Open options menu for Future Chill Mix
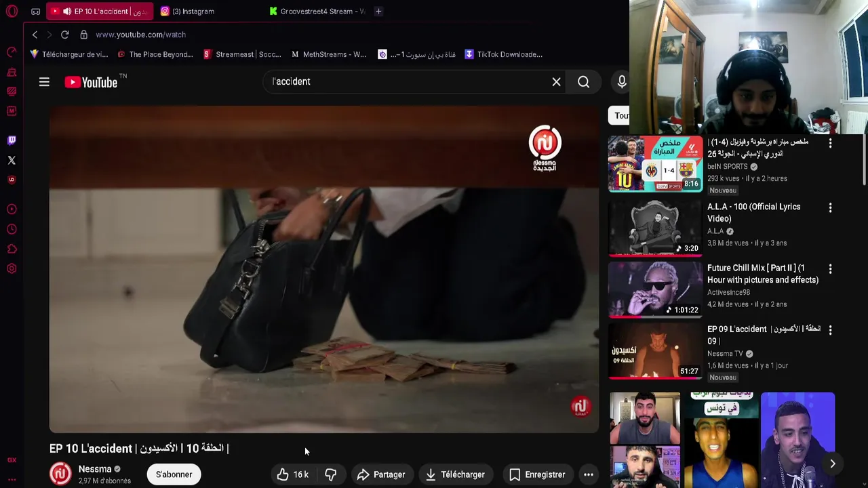The image size is (868, 488). 830,269
